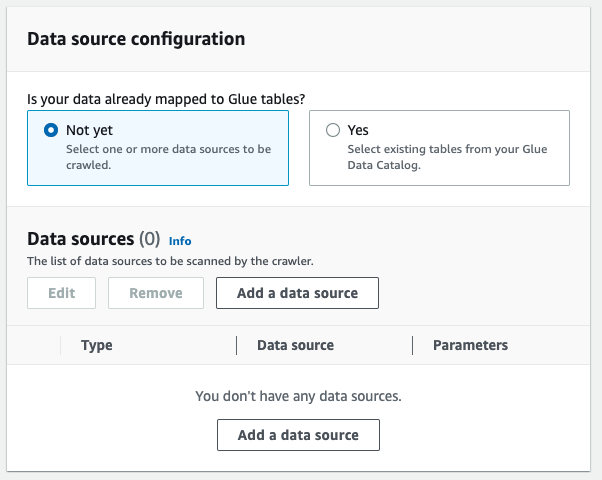Click the column divider before Parameters
Image resolution: width=602 pixels, height=480 pixels.
[x=412, y=345]
